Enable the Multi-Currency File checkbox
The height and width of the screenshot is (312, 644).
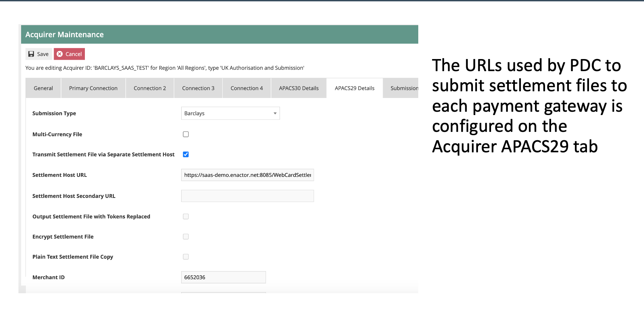pos(186,134)
